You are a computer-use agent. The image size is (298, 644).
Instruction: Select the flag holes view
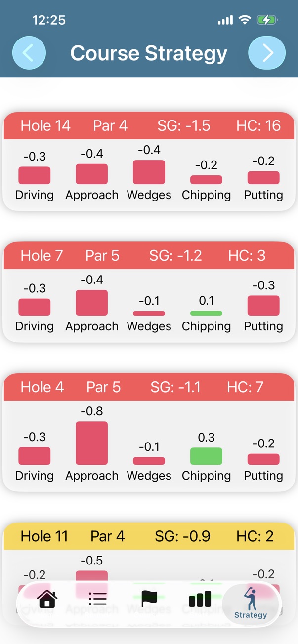[x=149, y=598]
